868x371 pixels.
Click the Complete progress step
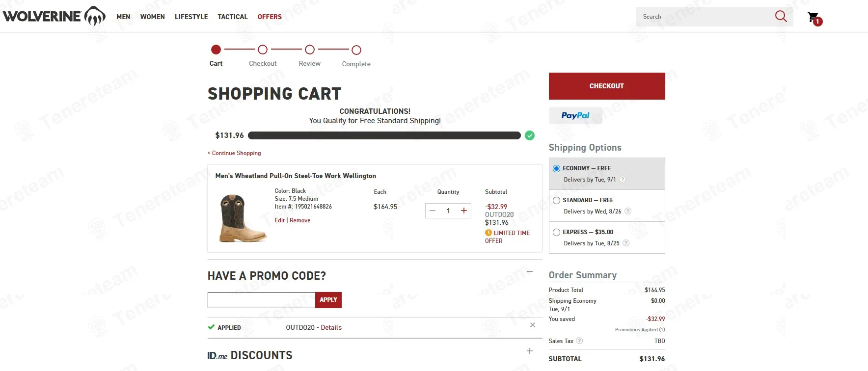(356, 56)
